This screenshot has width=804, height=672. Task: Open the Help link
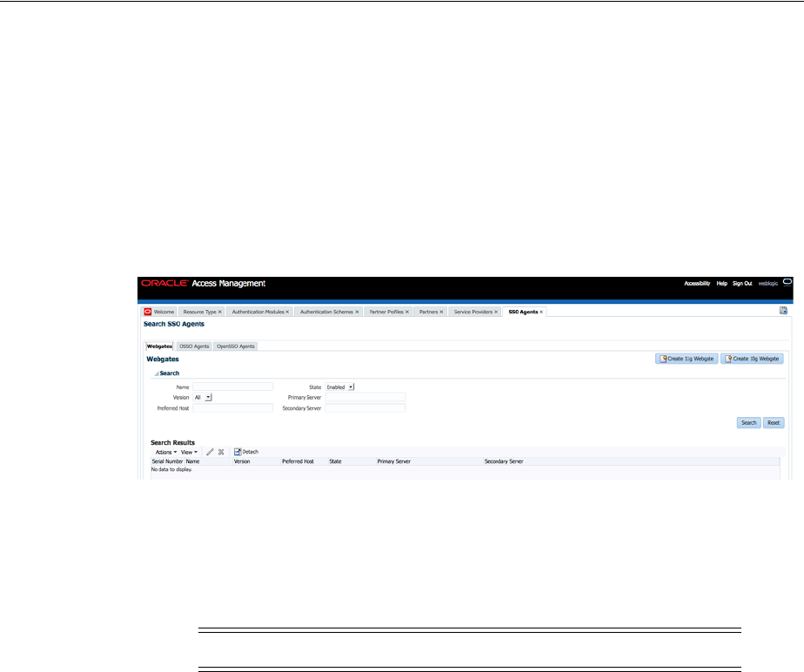[722, 283]
